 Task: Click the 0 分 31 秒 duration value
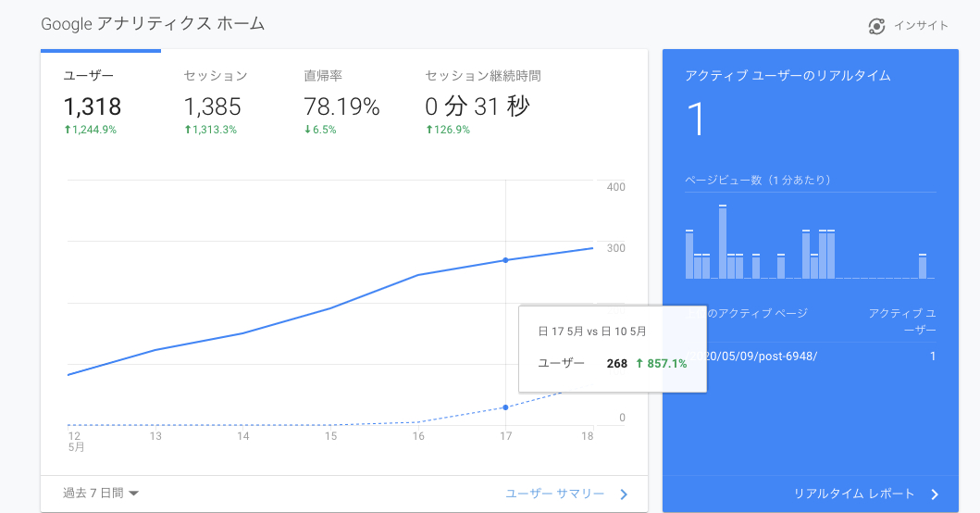pos(478,106)
